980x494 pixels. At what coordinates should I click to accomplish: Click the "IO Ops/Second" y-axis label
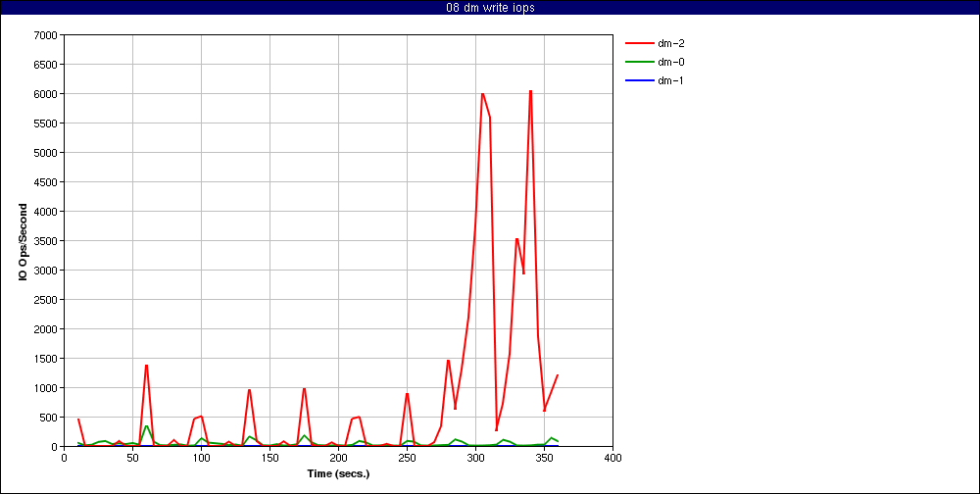[24, 241]
